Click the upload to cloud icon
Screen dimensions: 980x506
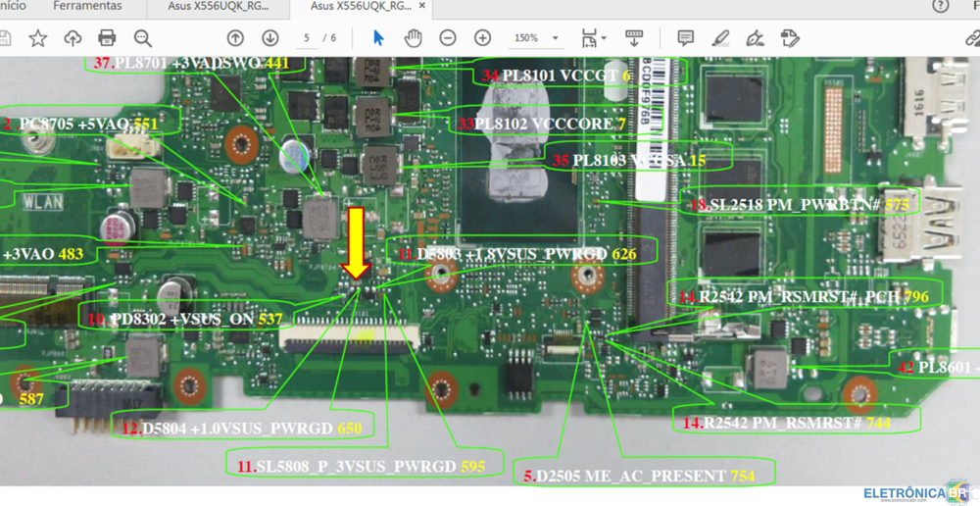(x=73, y=38)
